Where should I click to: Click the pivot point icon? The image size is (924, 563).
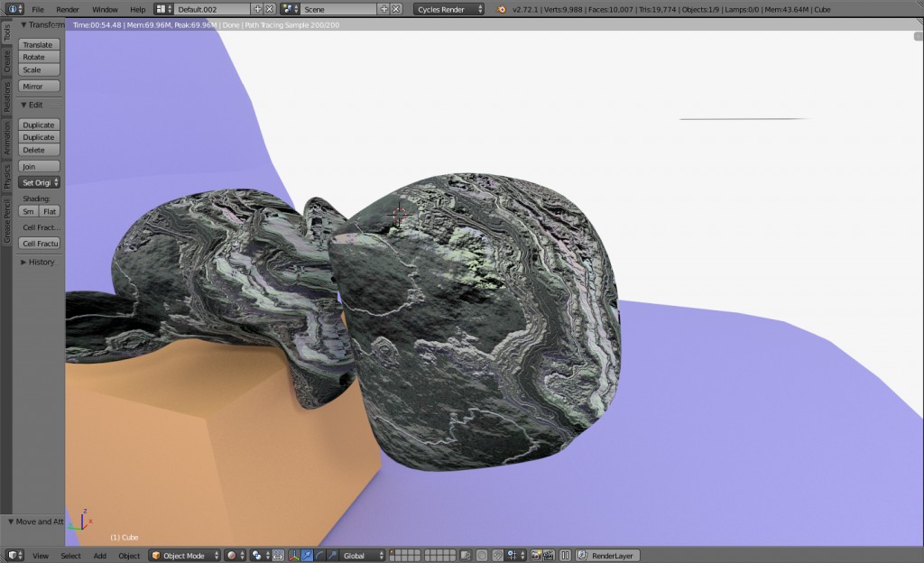[255, 555]
